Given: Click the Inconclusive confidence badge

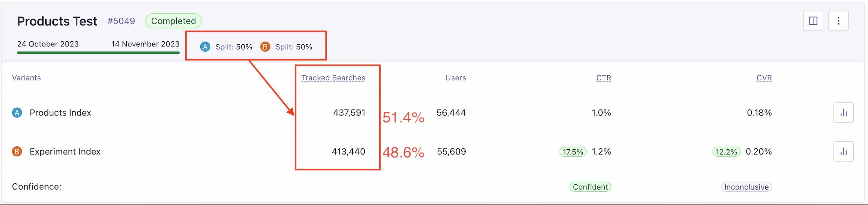Looking at the screenshot, I should [746, 187].
